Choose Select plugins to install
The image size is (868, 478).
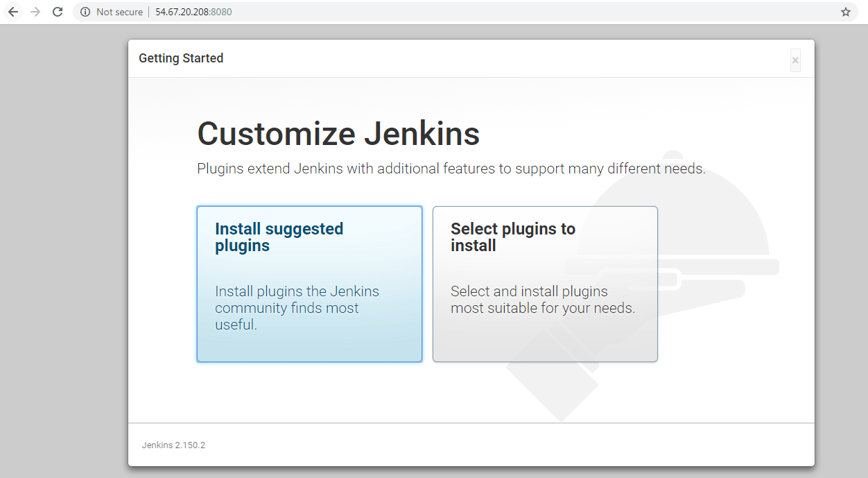coord(545,284)
